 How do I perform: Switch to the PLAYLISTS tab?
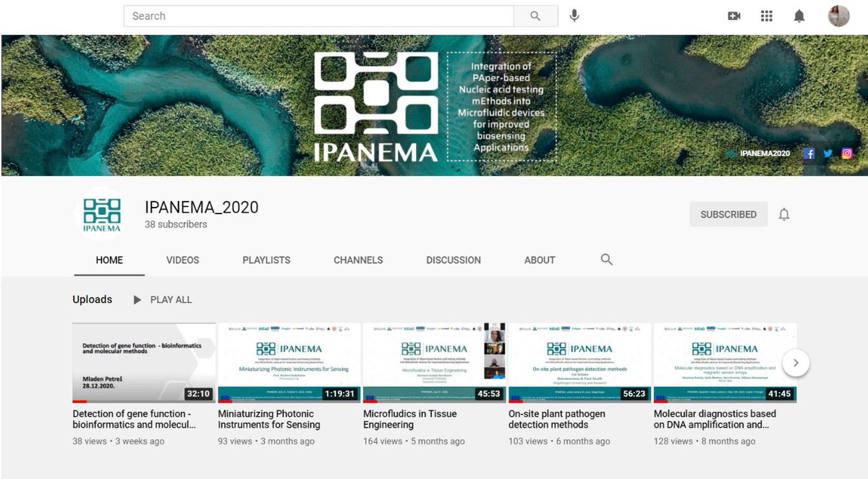(266, 260)
